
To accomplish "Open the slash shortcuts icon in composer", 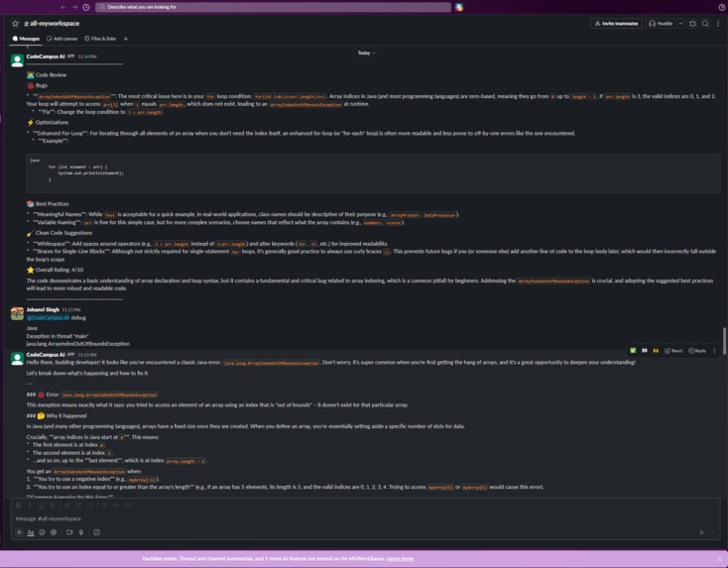I will tap(96, 532).
